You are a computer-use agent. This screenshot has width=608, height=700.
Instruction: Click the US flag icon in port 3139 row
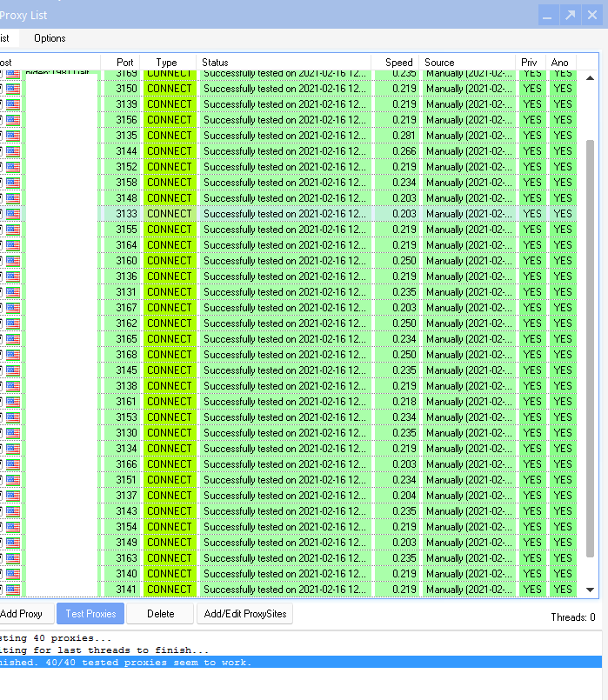click(13, 104)
